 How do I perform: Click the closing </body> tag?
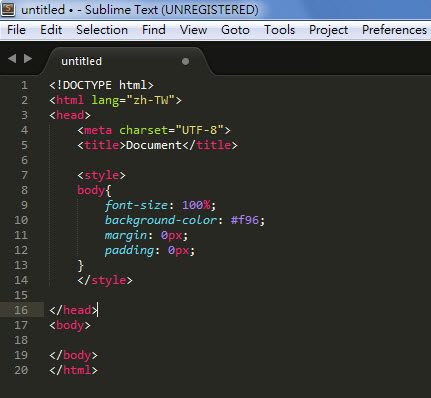click(x=73, y=355)
